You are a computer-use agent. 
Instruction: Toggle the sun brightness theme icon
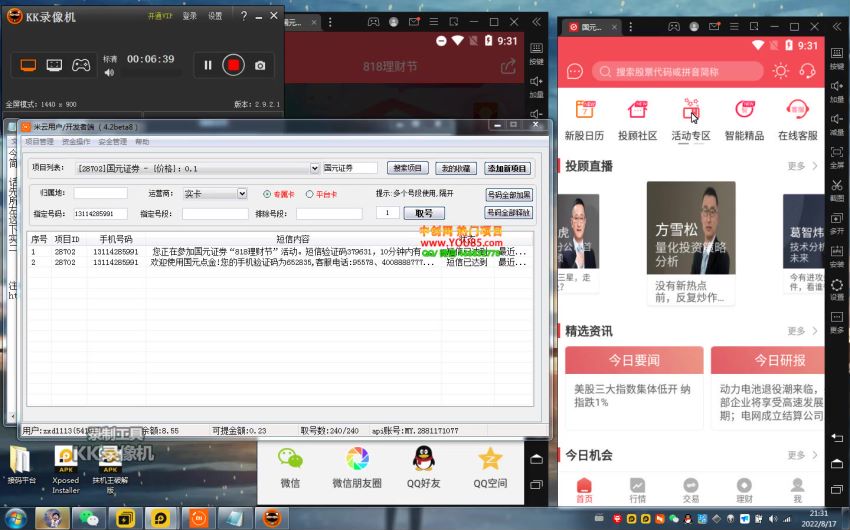(781, 71)
